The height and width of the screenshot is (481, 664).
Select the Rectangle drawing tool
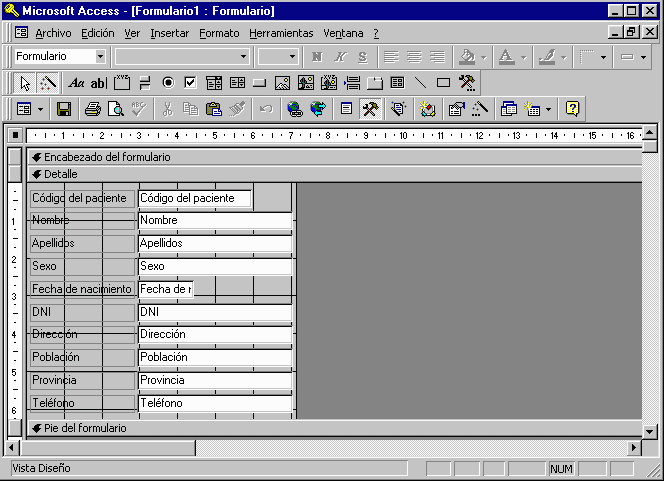tap(443, 83)
